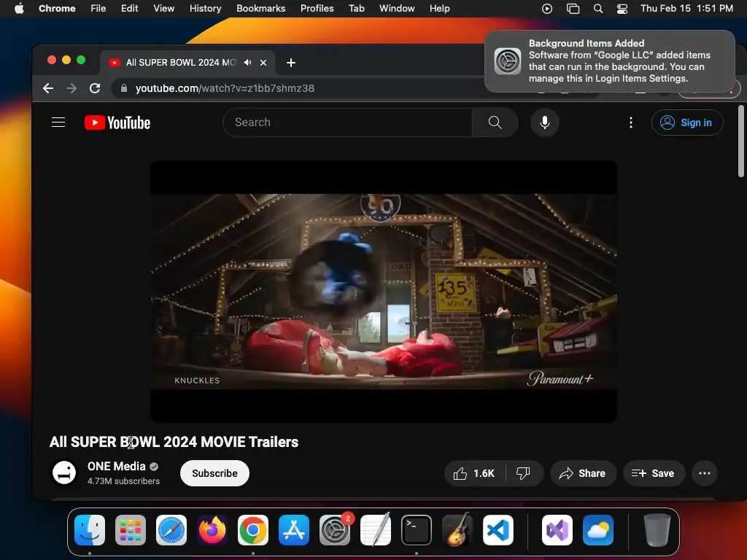Viewport: 747px width, 560px height.
Task: Reload the current page
Action: coord(95,88)
